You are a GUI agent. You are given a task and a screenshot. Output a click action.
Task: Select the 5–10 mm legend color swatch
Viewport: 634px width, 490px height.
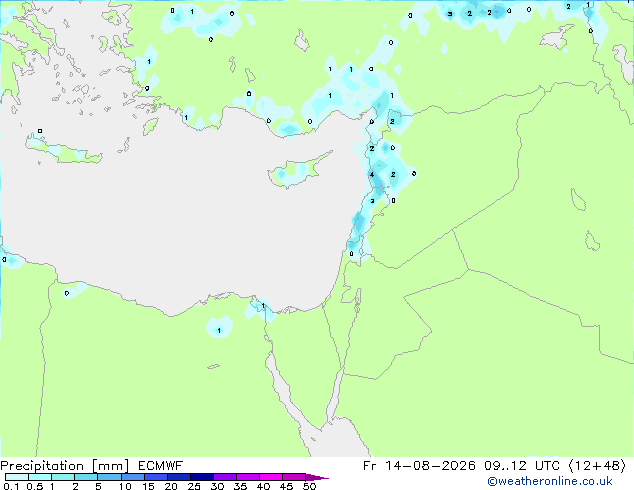tap(109, 477)
